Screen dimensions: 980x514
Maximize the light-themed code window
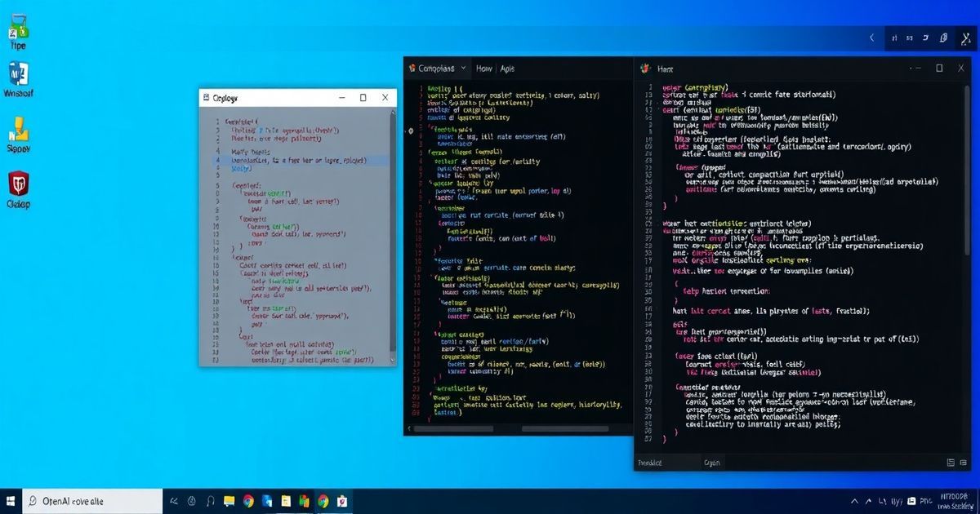(363, 98)
